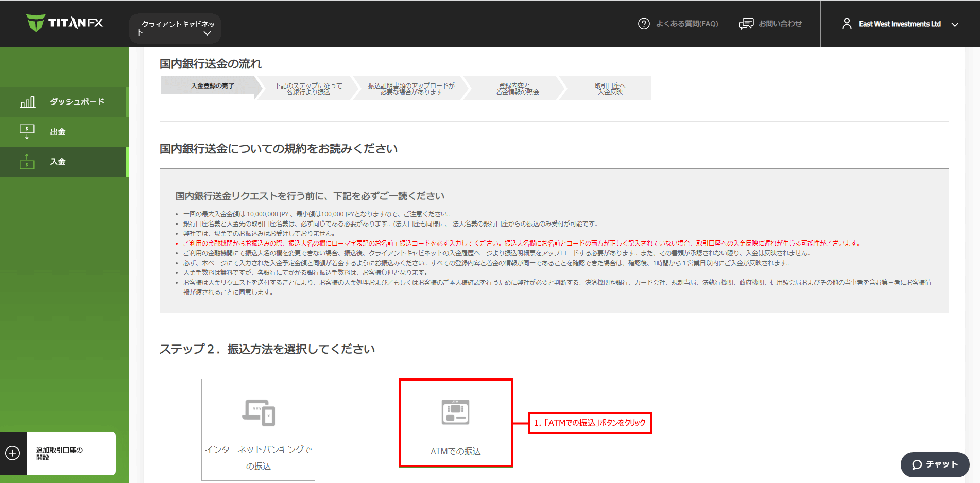The height and width of the screenshot is (483, 980).
Task: Select the インターネットバンキングでの振込 option
Action: (258, 430)
